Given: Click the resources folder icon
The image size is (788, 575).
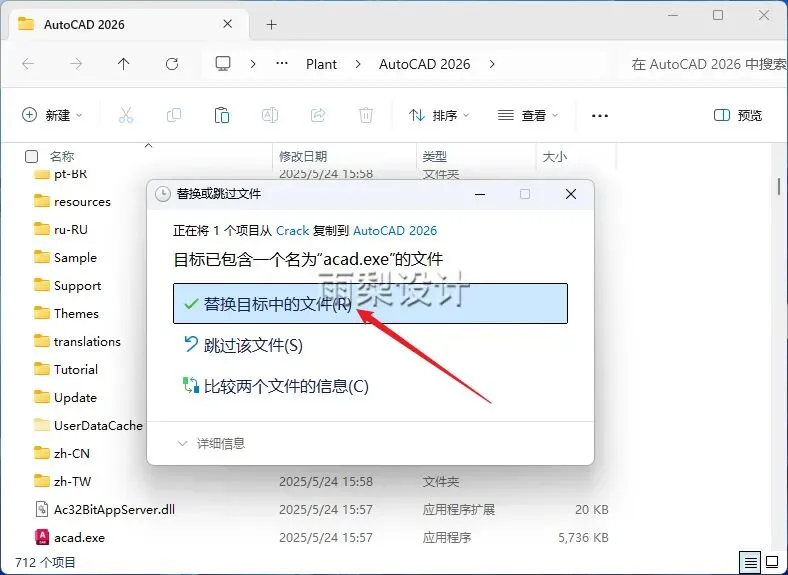Looking at the screenshot, I should [42, 201].
